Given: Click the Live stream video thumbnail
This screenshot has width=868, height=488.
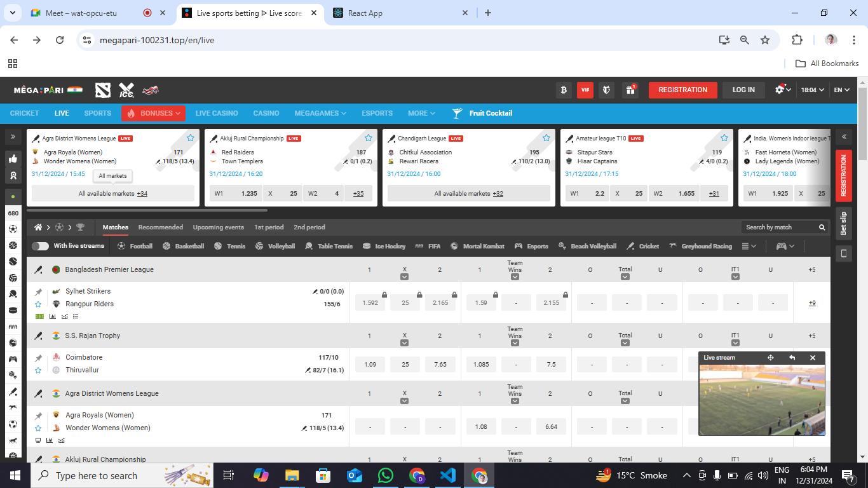Looking at the screenshot, I should (762, 400).
